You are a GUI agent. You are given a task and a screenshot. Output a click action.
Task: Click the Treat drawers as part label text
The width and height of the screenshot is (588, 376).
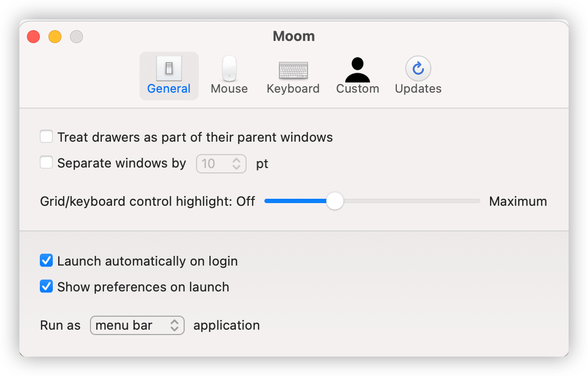[x=195, y=137]
